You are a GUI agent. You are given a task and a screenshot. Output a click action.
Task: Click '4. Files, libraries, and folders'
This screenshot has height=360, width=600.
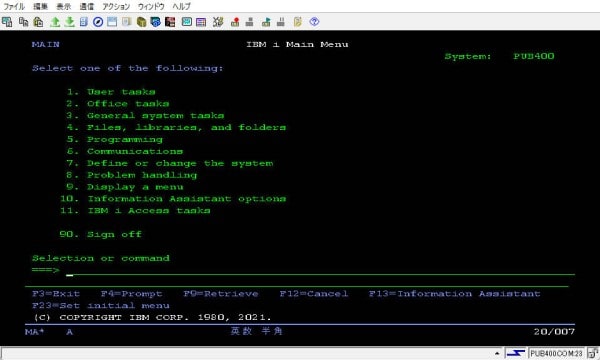pos(176,127)
